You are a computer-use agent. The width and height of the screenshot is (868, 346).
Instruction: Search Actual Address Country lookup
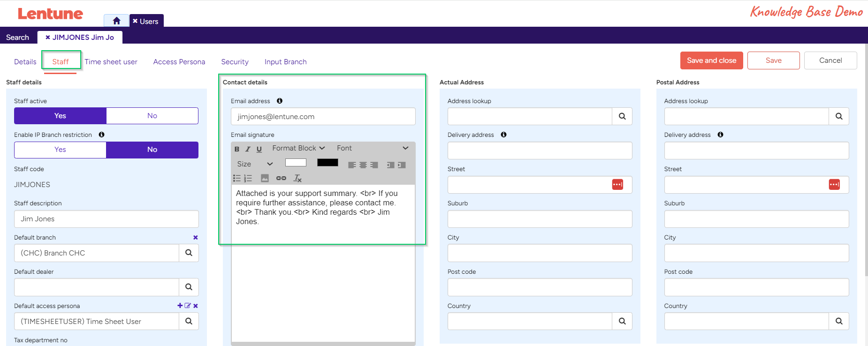tap(622, 321)
